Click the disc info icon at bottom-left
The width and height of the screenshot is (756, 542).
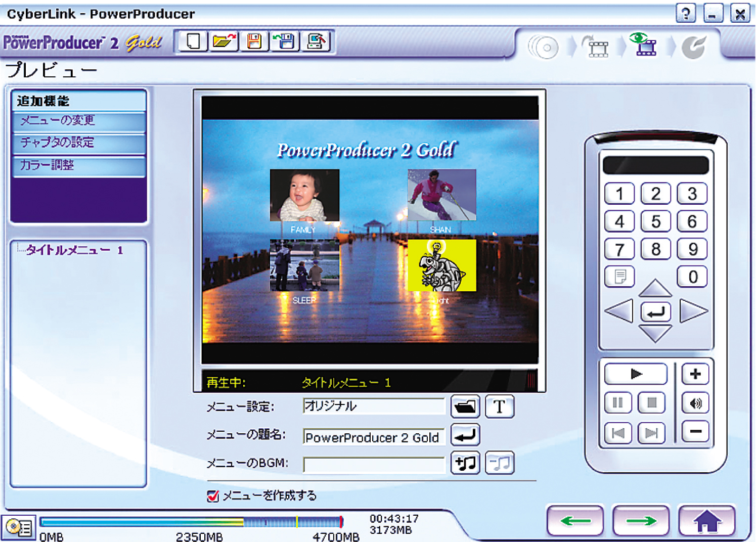click(19, 528)
